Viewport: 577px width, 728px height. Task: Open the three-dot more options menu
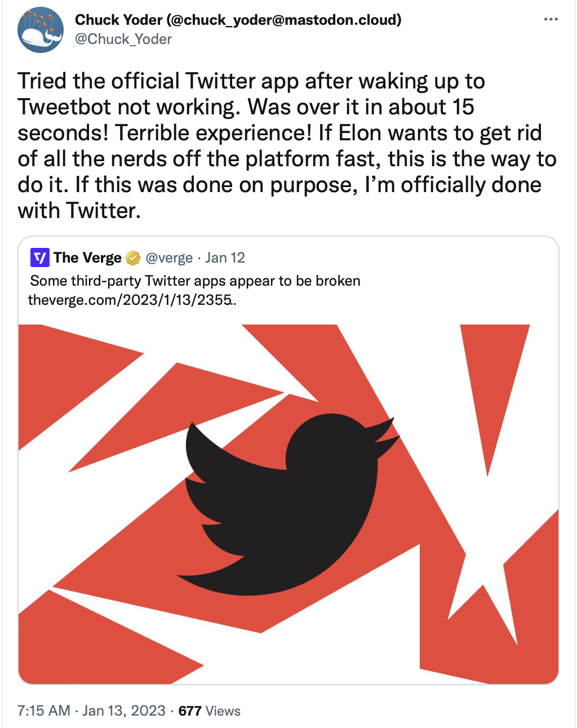pos(551,20)
